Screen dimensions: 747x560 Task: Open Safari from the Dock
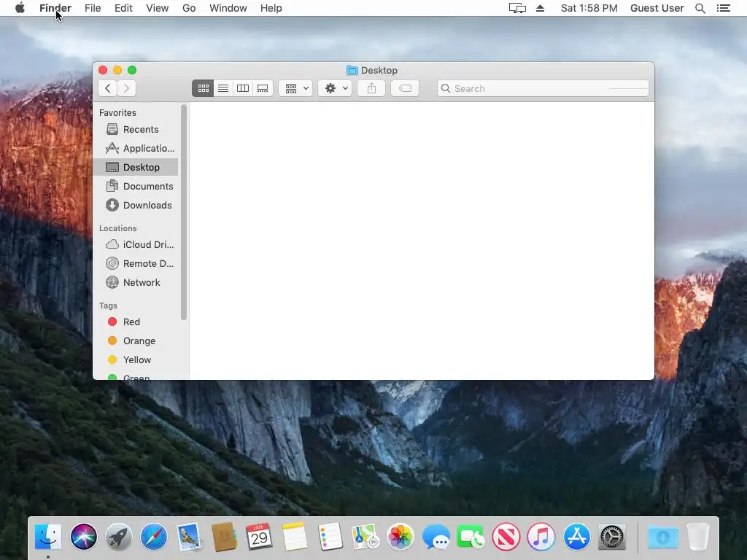point(154,537)
